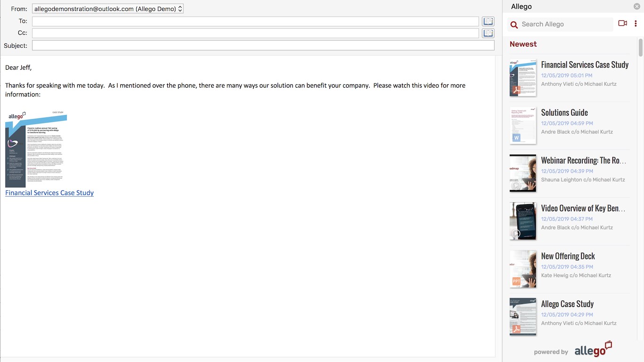Select Financial Services Case Study PDF thumbnail

523,78
